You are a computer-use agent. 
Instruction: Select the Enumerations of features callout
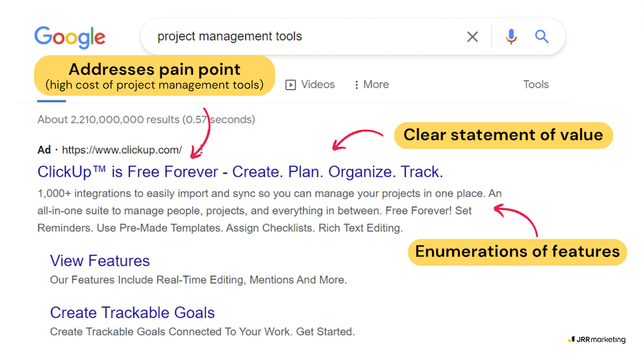tap(517, 252)
